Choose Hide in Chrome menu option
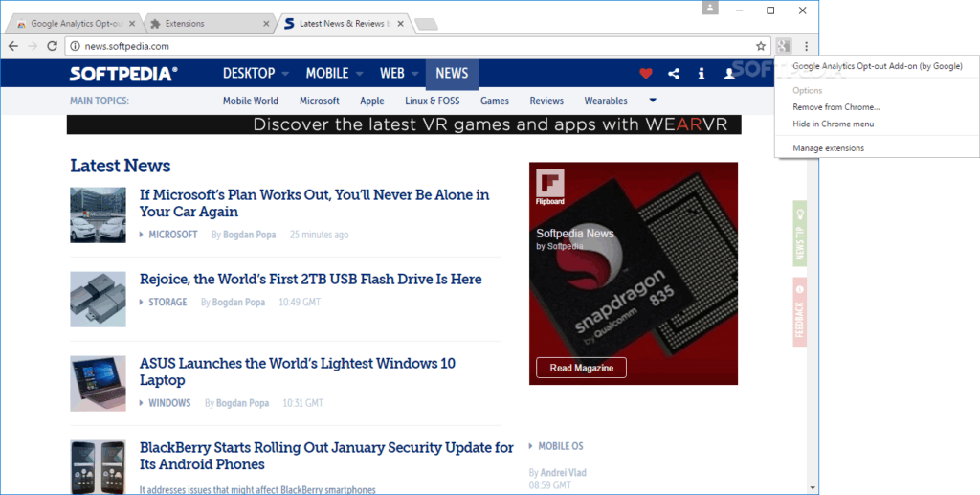980x495 pixels. click(x=834, y=124)
